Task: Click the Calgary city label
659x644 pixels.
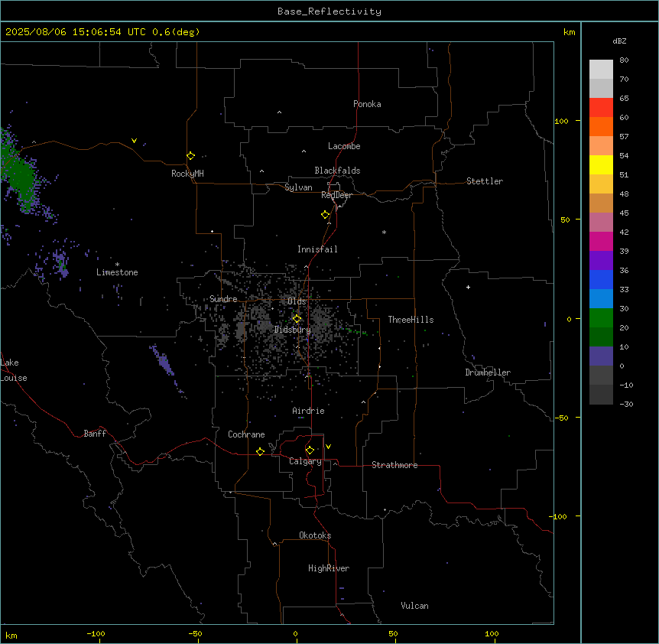Action: tap(305, 461)
